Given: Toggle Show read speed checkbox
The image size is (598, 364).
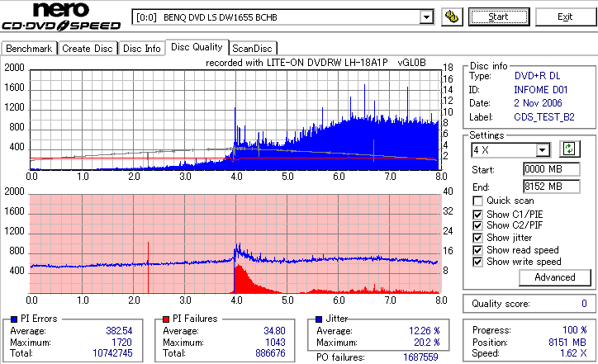Looking at the screenshot, I should [477, 250].
